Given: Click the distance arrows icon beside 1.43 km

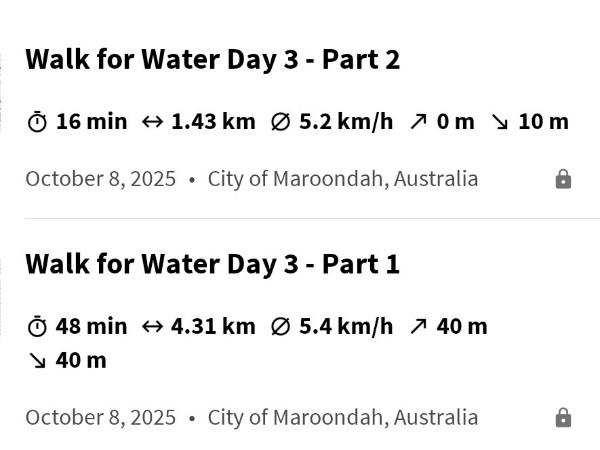Looking at the screenshot, I should (x=152, y=122).
